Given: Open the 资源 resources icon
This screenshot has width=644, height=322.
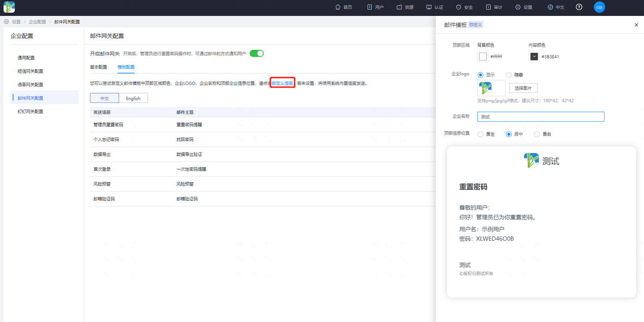Looking at the screenshot, I should (x=399, y=7).
